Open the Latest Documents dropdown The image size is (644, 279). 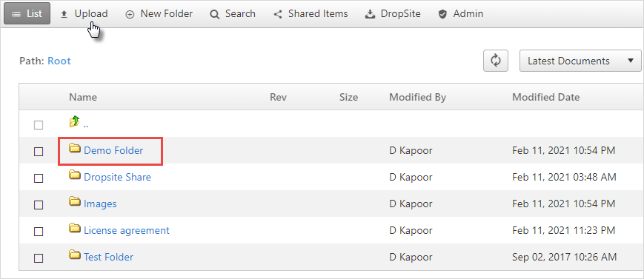tap(580, 61)
